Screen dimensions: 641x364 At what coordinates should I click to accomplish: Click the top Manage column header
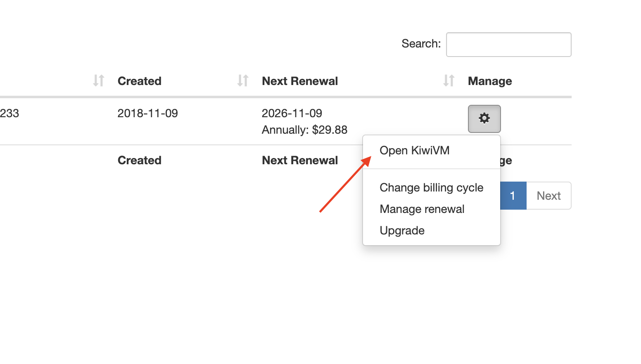pos(490,81)
